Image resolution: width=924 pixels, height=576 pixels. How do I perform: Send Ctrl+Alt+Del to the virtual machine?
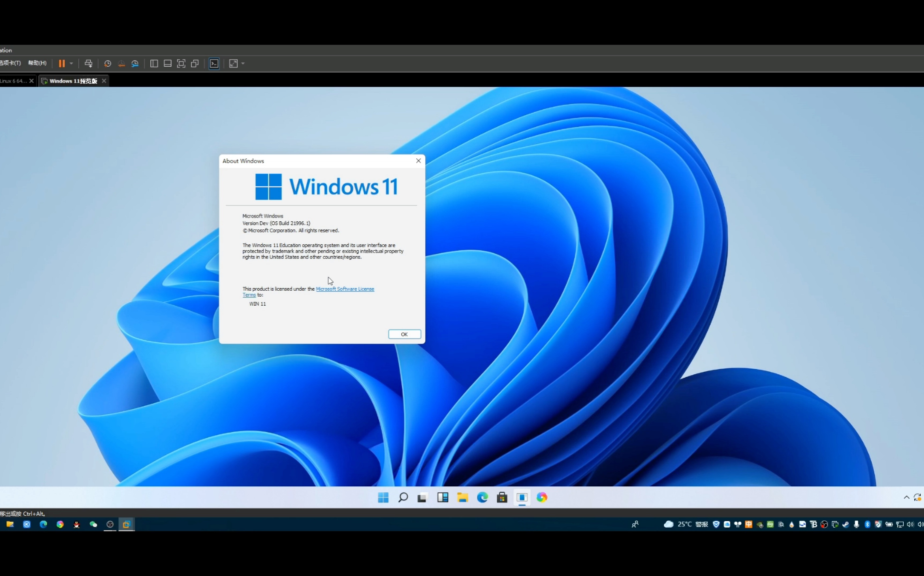(88, 63)
